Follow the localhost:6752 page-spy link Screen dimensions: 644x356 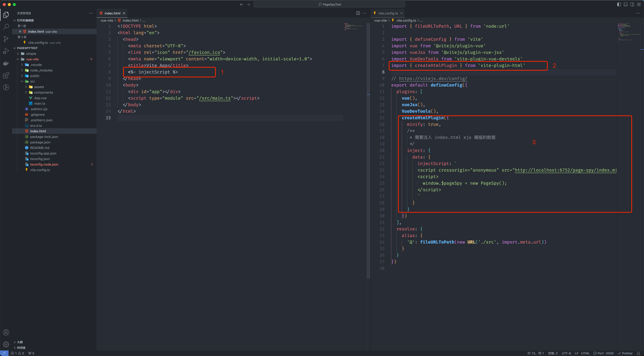[566, 170]
